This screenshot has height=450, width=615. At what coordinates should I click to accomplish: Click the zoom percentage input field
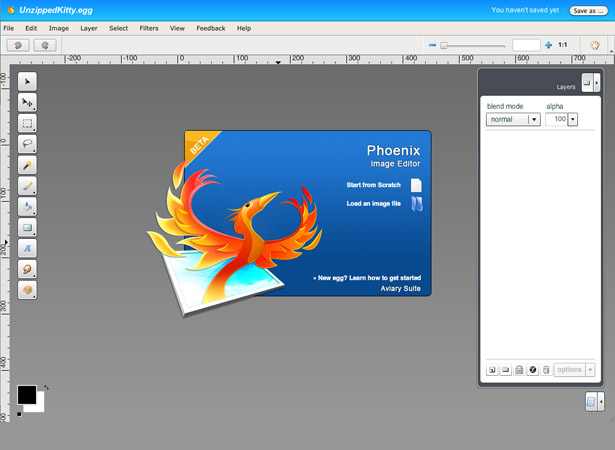point(526,45)
